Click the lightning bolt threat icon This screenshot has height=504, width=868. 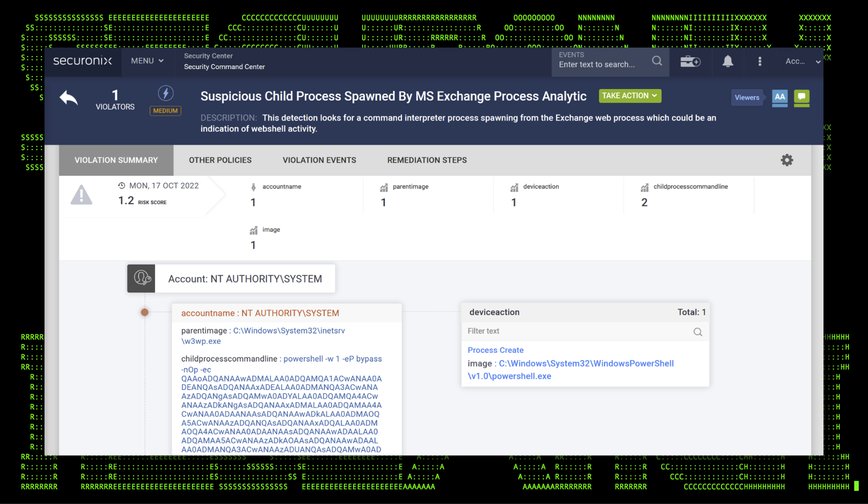click(x=165, y=93)
